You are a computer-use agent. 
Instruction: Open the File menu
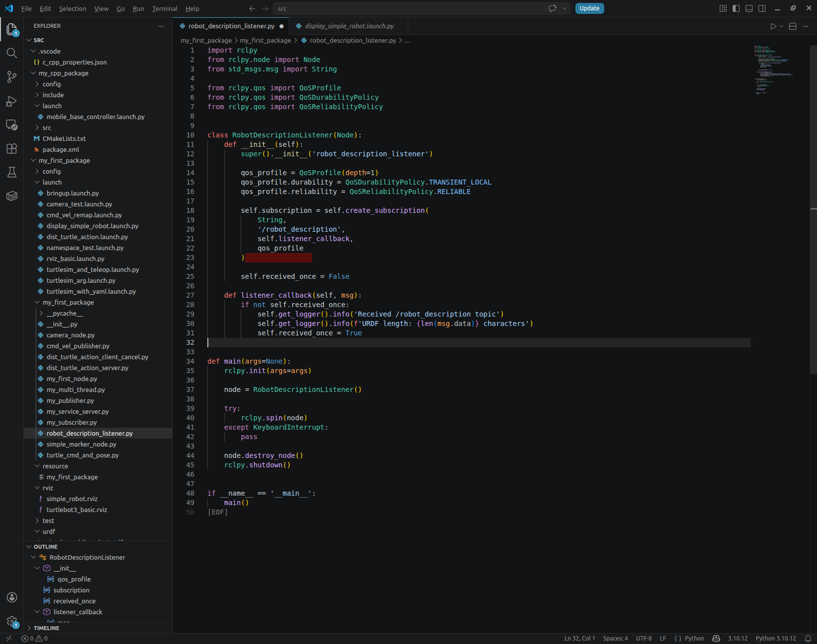(26, 8)
